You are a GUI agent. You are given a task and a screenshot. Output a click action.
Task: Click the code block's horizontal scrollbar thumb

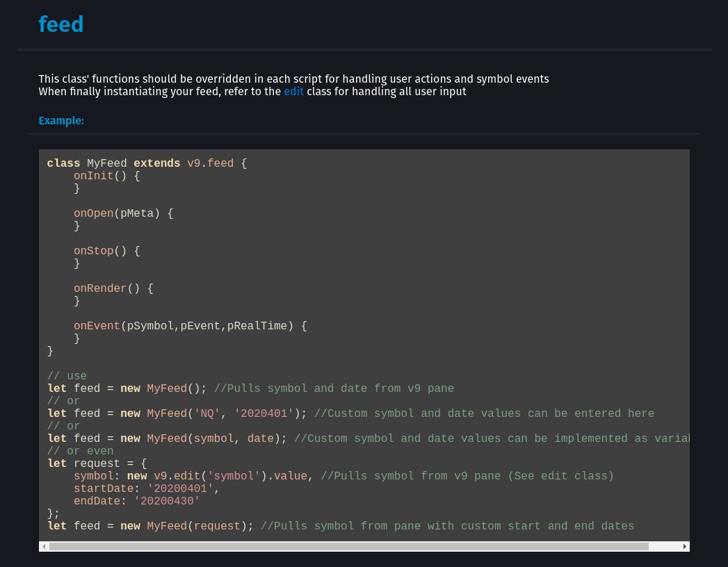[x=348, y=547]
